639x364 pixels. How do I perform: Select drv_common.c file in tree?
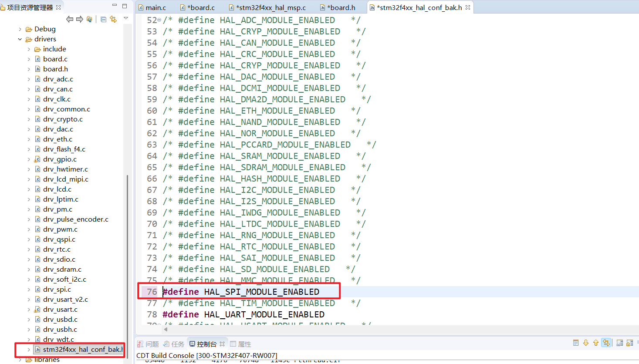click(x=67, y=109)
